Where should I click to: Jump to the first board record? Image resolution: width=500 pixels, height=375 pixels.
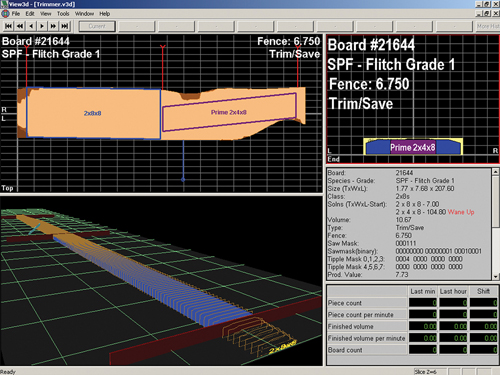[x=8, y=26]
